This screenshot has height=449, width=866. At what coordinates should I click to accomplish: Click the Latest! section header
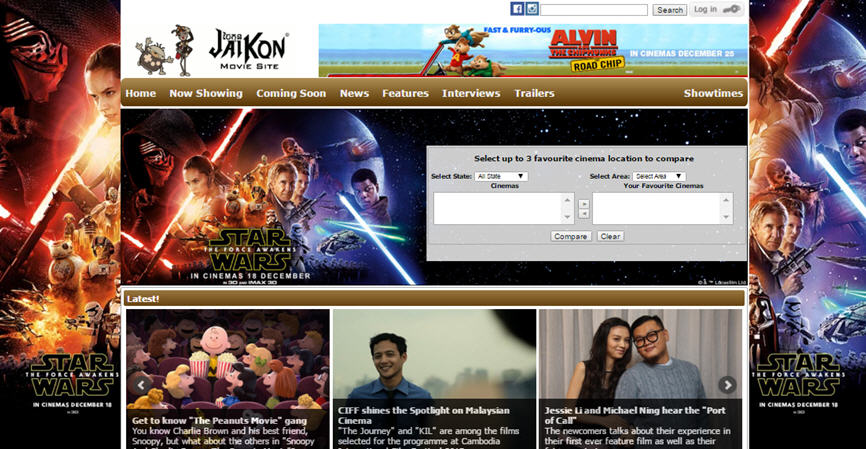[x=434, y=299]
